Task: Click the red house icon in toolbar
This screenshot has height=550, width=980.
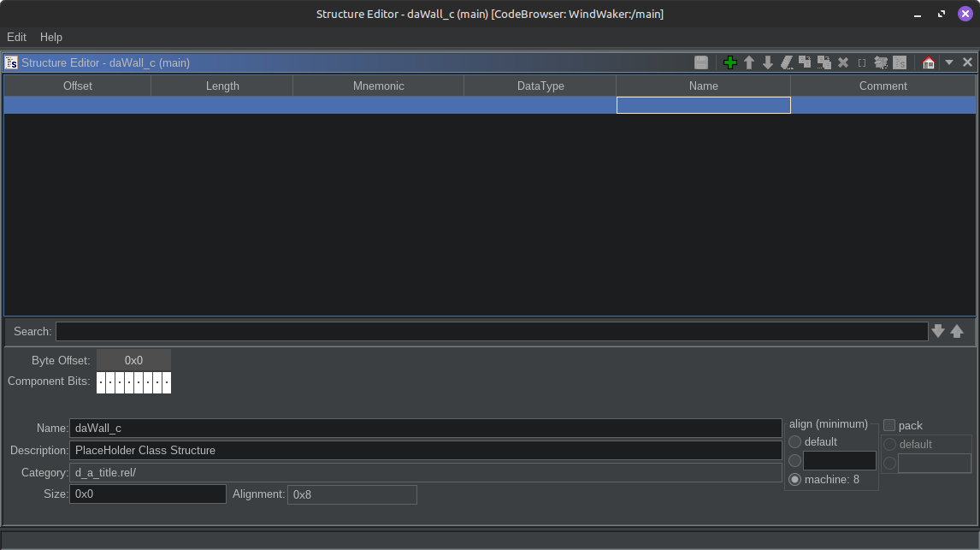Action: click(x=928, y=62)
